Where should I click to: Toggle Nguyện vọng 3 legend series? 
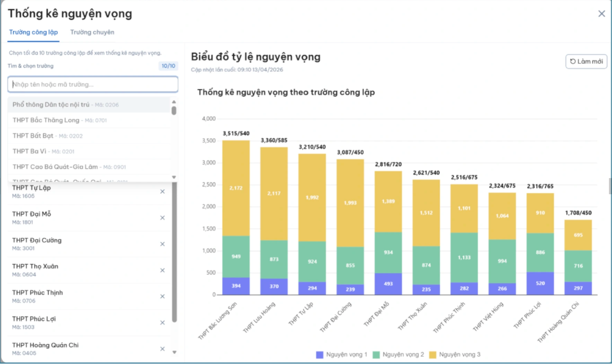tap(455, 355)
